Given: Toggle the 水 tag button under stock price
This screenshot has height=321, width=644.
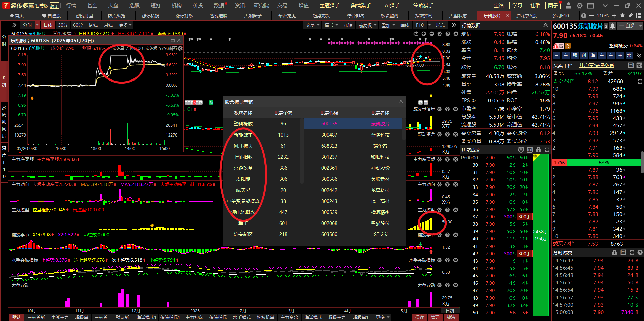Looking at the screenshot, I should coord(629,55).
